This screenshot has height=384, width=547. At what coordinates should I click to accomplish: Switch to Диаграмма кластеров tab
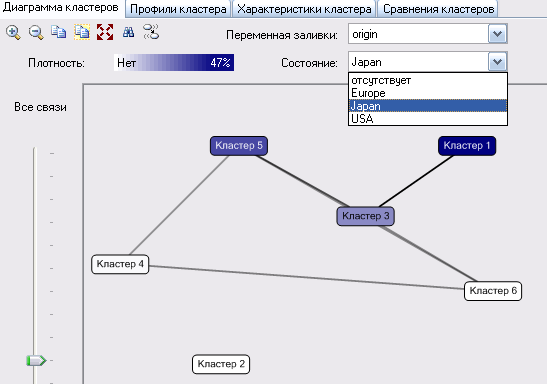[60, 8]
